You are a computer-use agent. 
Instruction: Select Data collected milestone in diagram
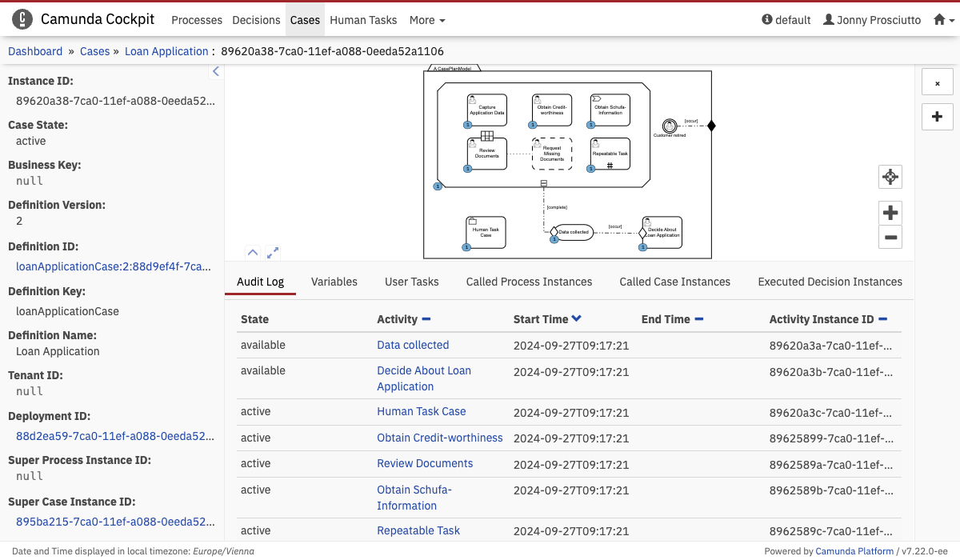tap(573, 232)
